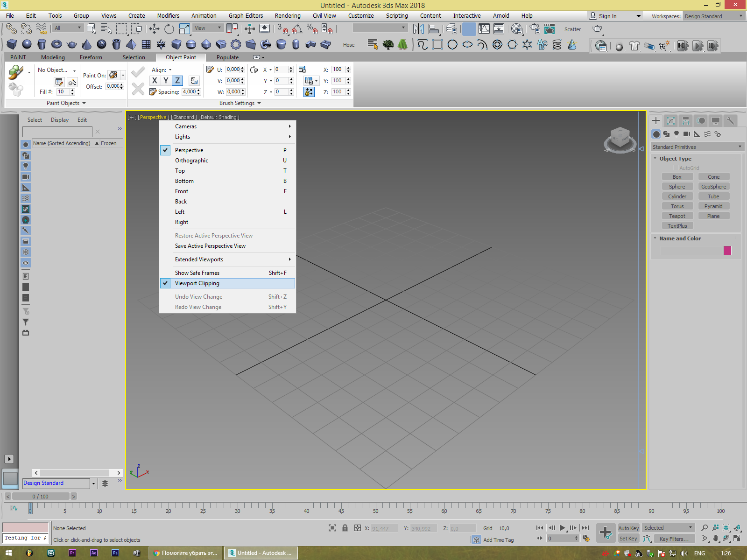Toggle the Z align axis button
The height and width of the screenshot is (560, 747).
click(177, 81)
